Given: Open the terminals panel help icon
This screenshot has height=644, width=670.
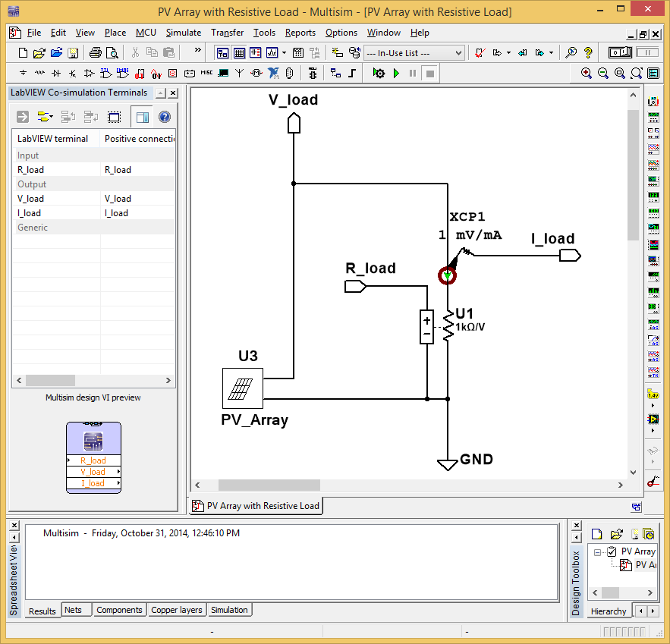Looking at the screenshot, I should point(164,117).
